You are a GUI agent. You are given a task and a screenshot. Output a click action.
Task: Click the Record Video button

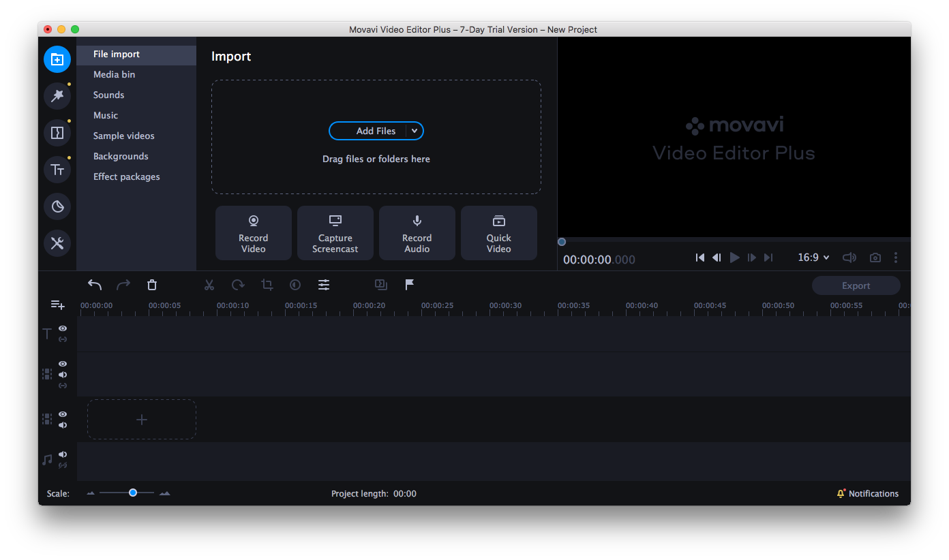click(x=254, y=233)
